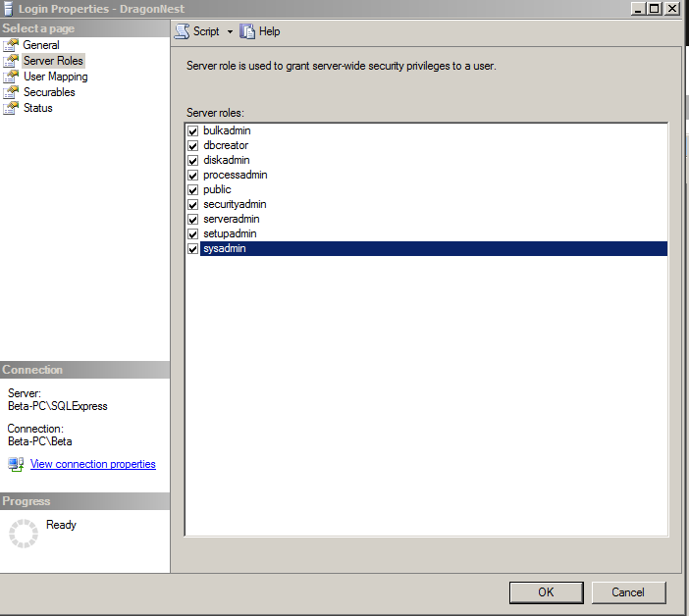The width and height of the screenshot is (689, 616).
Task: Click server name Beta-PC\SQLExpress text
Action: [58, 406]
